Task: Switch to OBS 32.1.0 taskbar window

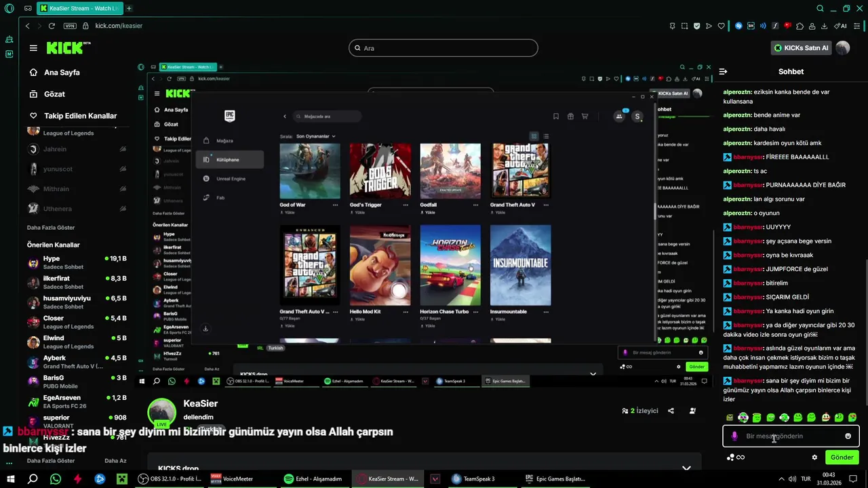Action: 170,479
